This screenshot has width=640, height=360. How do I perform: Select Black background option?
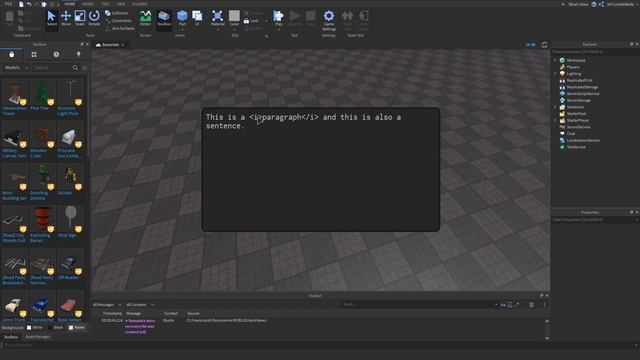(55, 327)
